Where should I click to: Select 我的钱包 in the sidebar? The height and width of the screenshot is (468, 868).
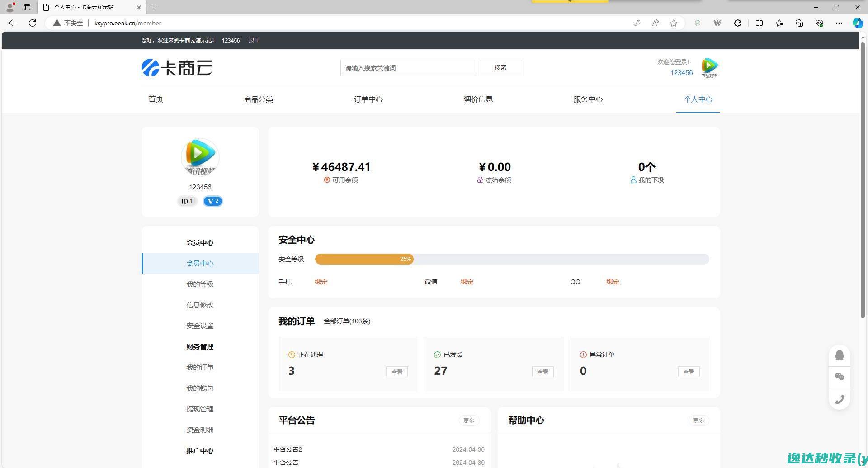[200, 388]
